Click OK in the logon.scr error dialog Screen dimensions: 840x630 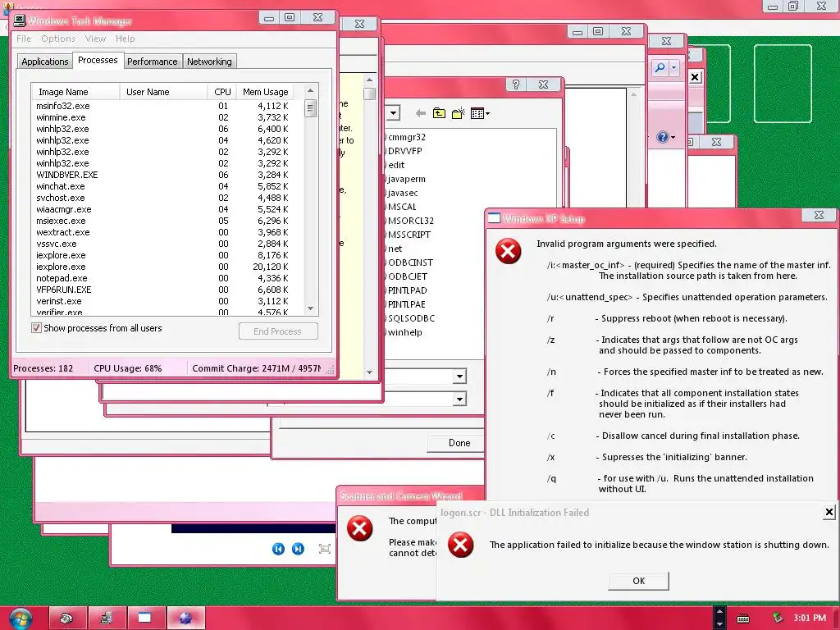pos(638,581)
